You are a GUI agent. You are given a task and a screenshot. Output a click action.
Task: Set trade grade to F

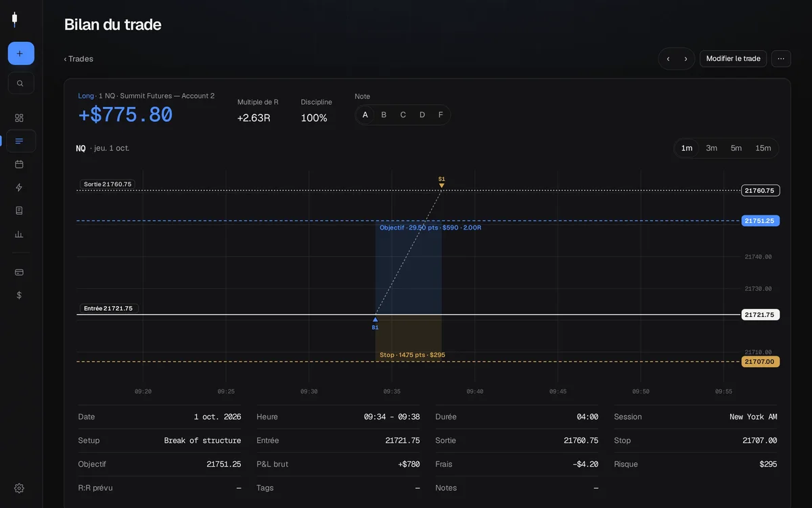click(x=441, y=115)
